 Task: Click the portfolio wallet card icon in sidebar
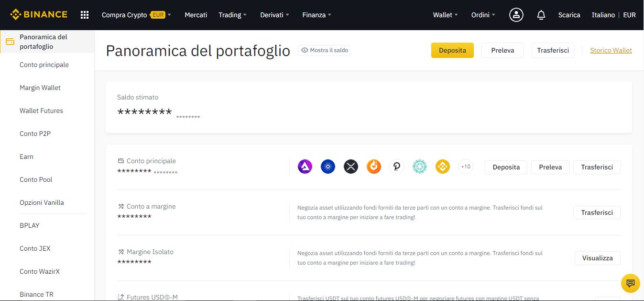[10, 42]
